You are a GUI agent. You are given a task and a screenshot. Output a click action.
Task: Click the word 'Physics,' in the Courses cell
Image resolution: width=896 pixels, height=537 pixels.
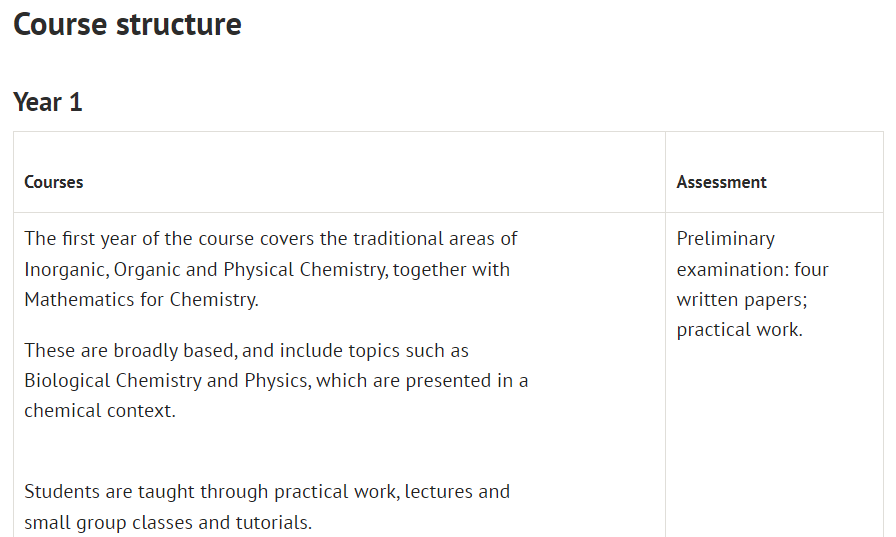278,380
